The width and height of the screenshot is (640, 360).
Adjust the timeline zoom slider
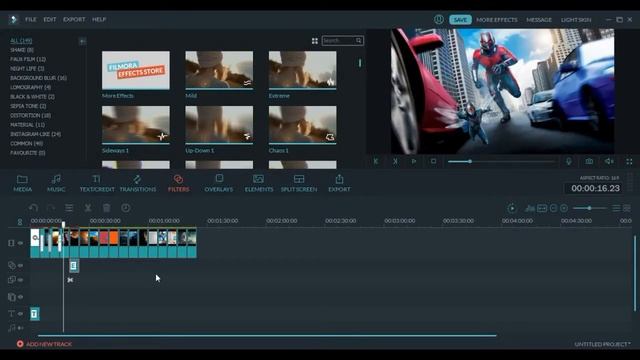click(589, 209)
